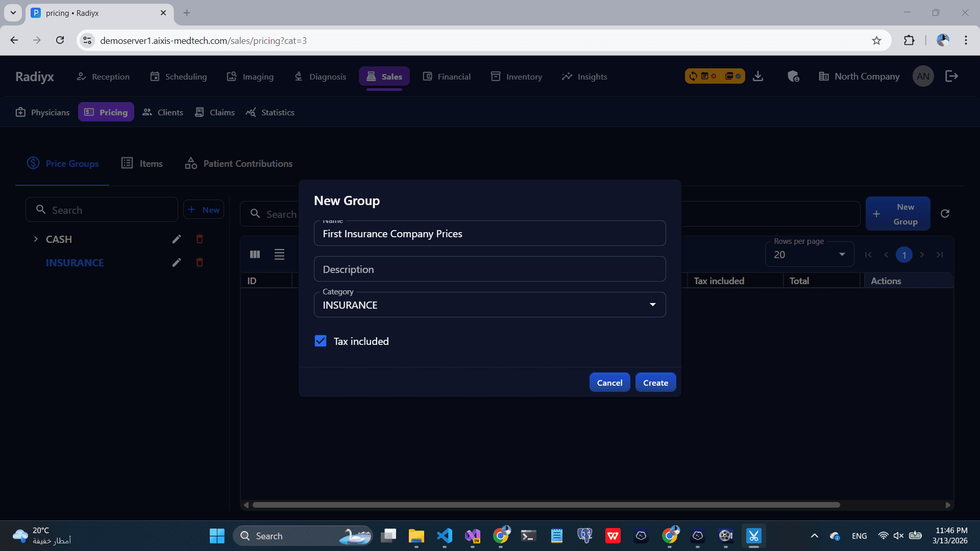Switch to the Items tab
980x551 pixels.
[x=142, y=163]
